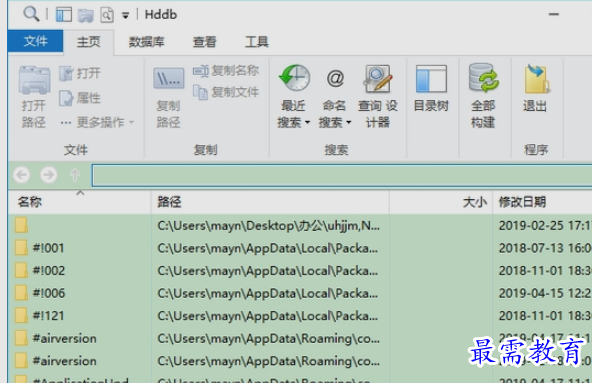Click the forward navigation arrow

tap(48, 175)
